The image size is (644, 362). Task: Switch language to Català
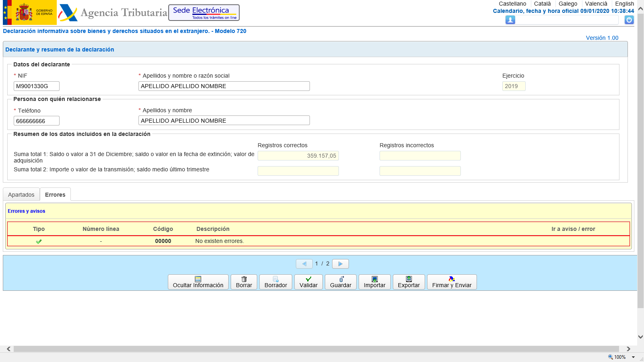pos(542,4)
